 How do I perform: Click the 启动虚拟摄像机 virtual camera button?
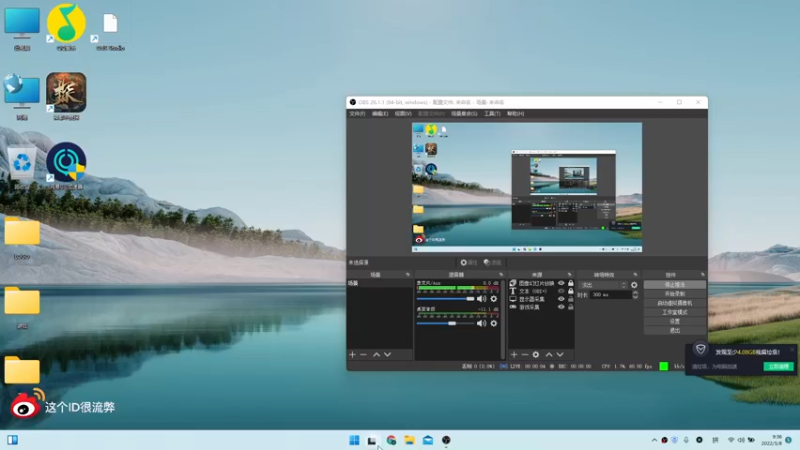point(674,303)
